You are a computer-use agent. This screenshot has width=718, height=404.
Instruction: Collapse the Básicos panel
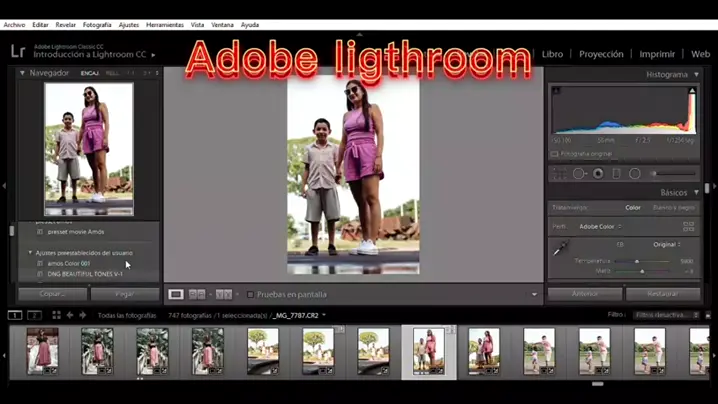pyautogui.click(x=696, y=192)
